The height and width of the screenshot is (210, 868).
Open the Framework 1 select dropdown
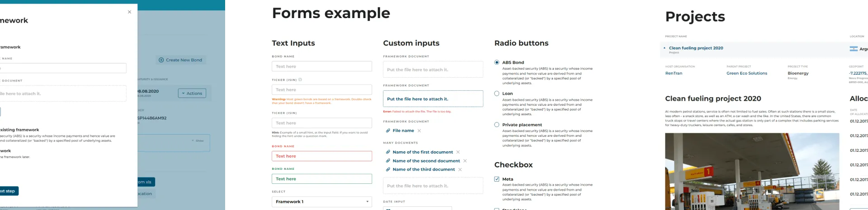322,202
